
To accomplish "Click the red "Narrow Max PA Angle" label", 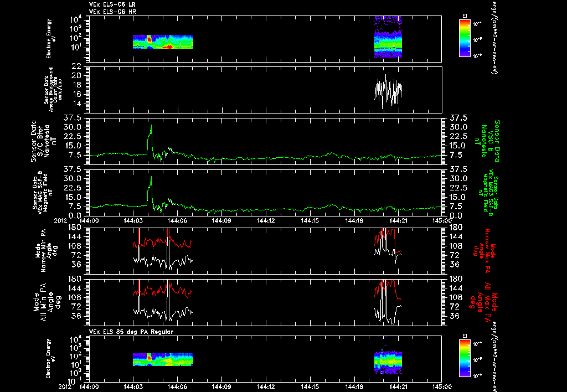I will pyautogui.click(x=484, y=250).
